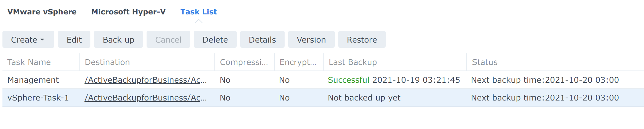Open Management task destination link
Viewport: 644px width, 129px height.
pyautogui.click(x=145, y=80)
